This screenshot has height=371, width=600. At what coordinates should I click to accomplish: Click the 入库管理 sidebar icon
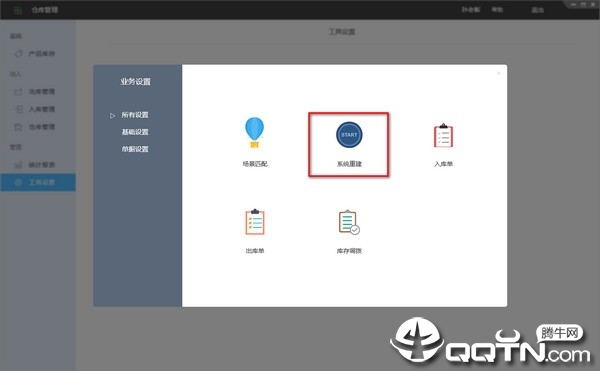pyautogui.click(x=18, y=109)
